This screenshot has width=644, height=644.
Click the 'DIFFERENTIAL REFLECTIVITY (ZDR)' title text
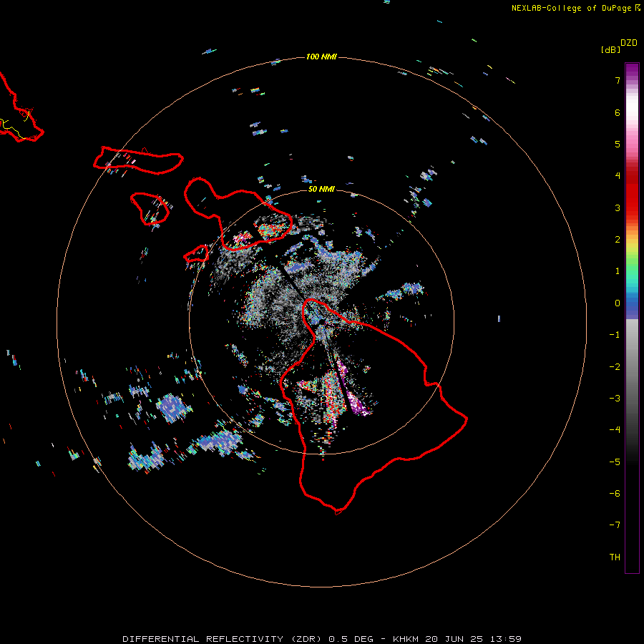click(x=222, y=639)
